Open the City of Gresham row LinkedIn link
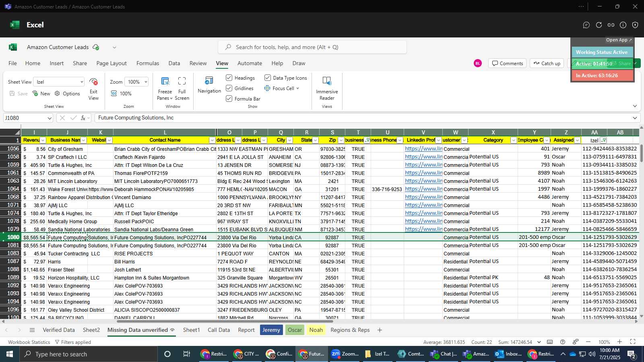The width and height of the screenshot is (644, 362). click(x=423, y=149)
